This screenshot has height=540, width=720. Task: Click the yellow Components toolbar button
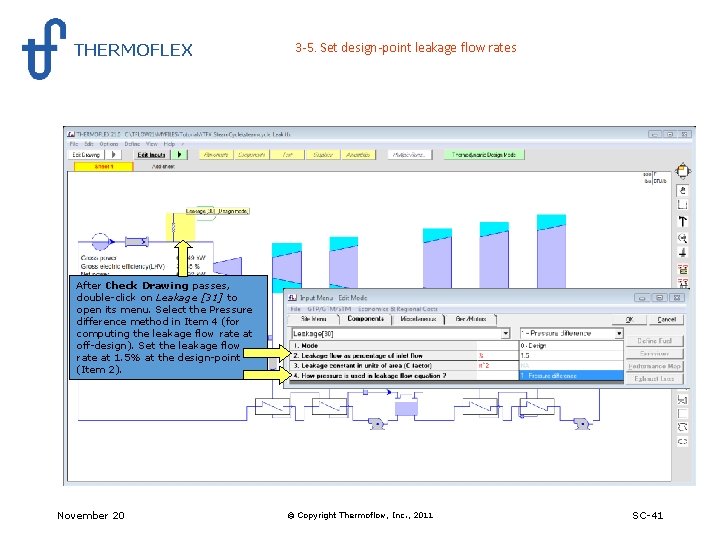252,155
